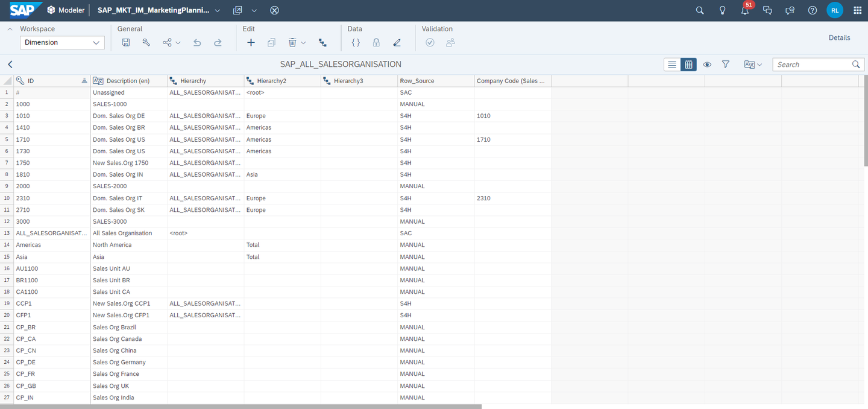Click the select-all corner of the grid
Screen dimensions: 868x409
pyautogui.click(x=7, y=81)
